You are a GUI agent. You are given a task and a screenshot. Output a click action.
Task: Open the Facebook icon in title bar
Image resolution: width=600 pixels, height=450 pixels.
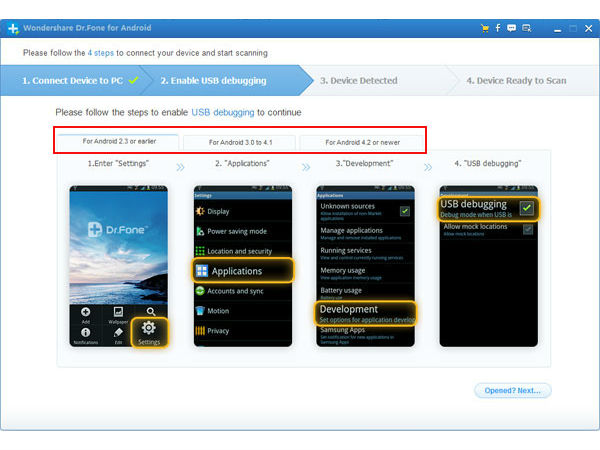pos(498,28)
